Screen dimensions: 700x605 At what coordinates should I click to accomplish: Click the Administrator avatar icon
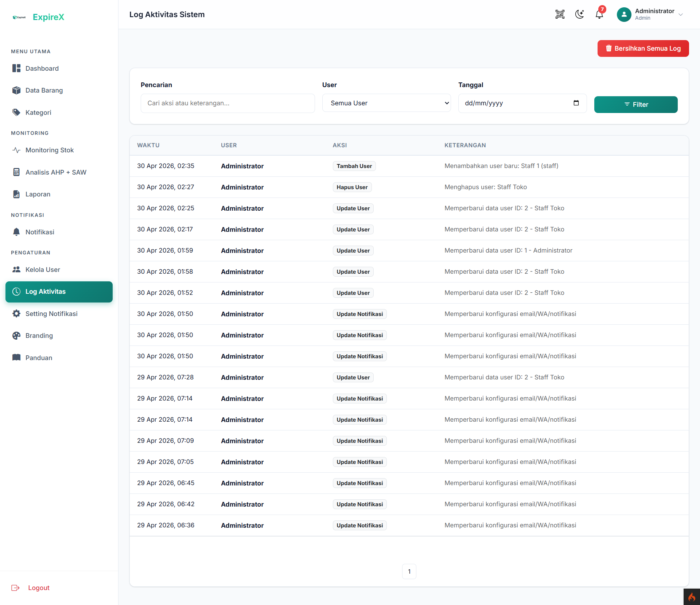coord(624,15)
